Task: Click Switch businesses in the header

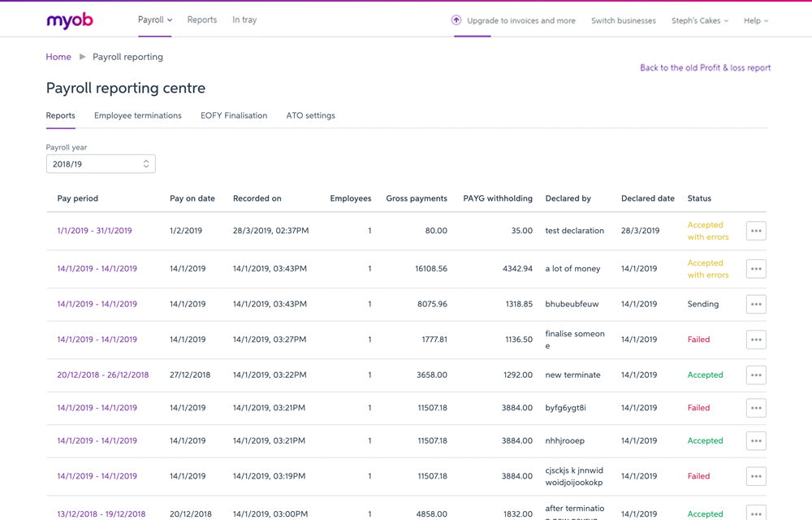Action: click(623, 19)
